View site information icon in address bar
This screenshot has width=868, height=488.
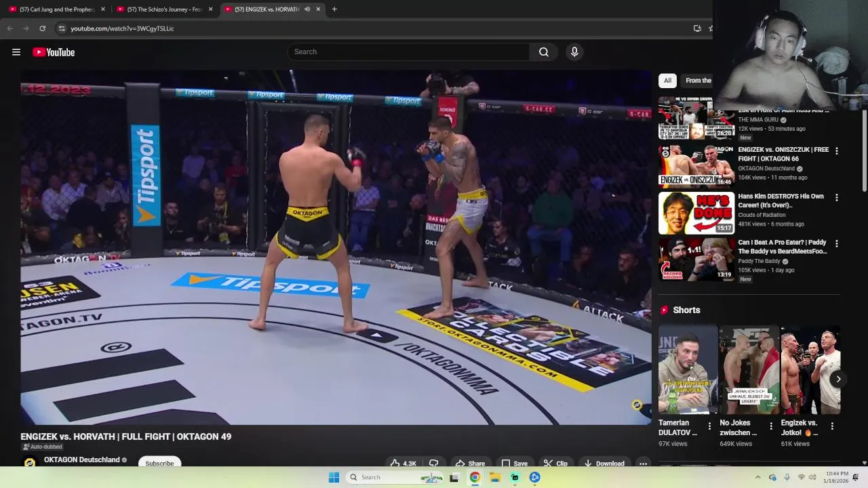pos(62,28)
